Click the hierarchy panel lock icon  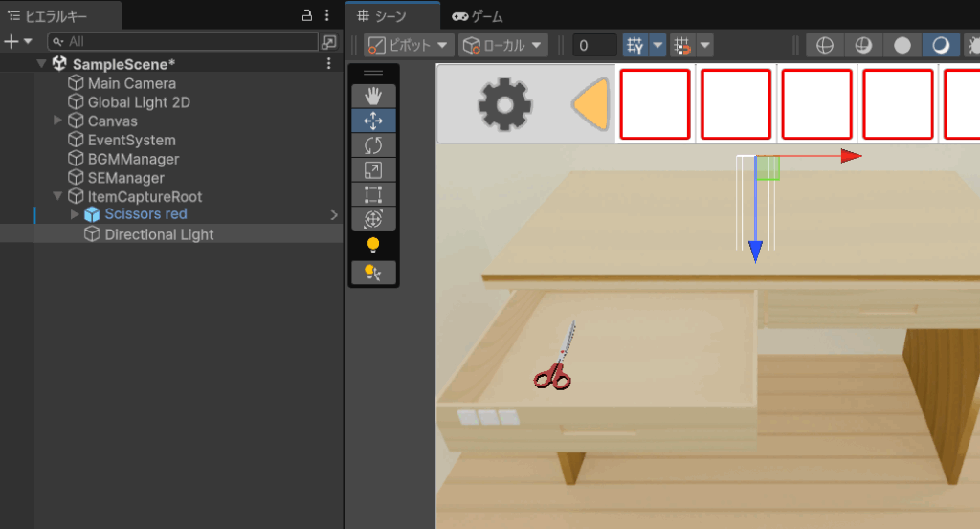click(x=307, y=15)
